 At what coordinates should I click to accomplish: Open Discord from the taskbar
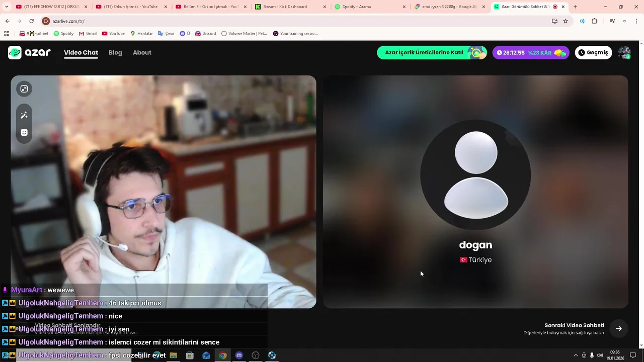coord(239,355)
